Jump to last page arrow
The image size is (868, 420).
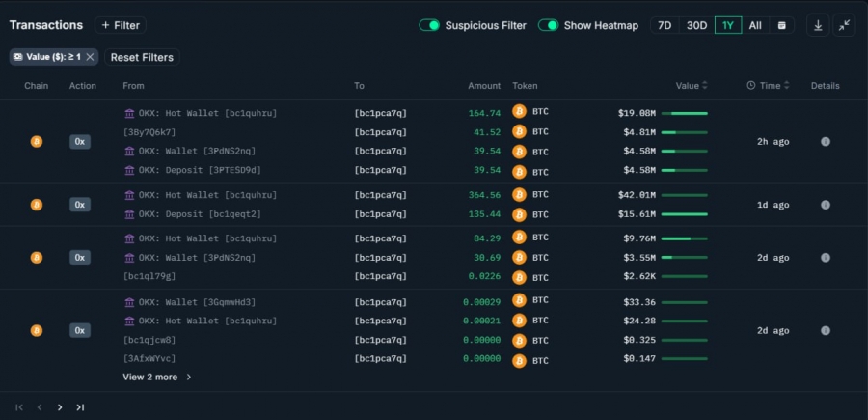(80, 407)
